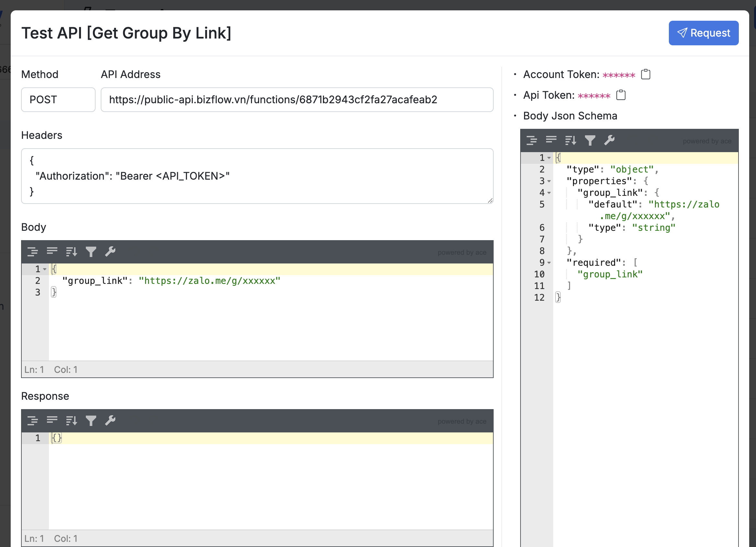Collapse line 1 fold arrow in Body editor
This screenshot has height=547, width=756.
click(45, 269)
